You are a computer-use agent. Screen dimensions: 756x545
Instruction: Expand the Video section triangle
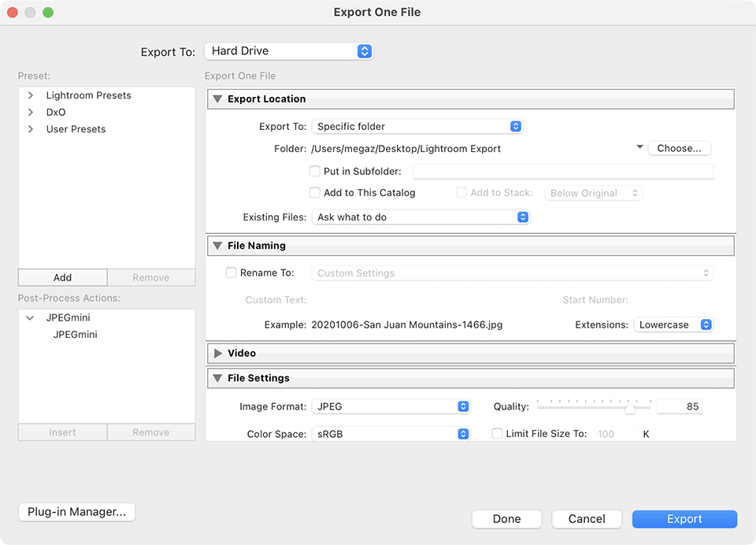pos(218,354)
